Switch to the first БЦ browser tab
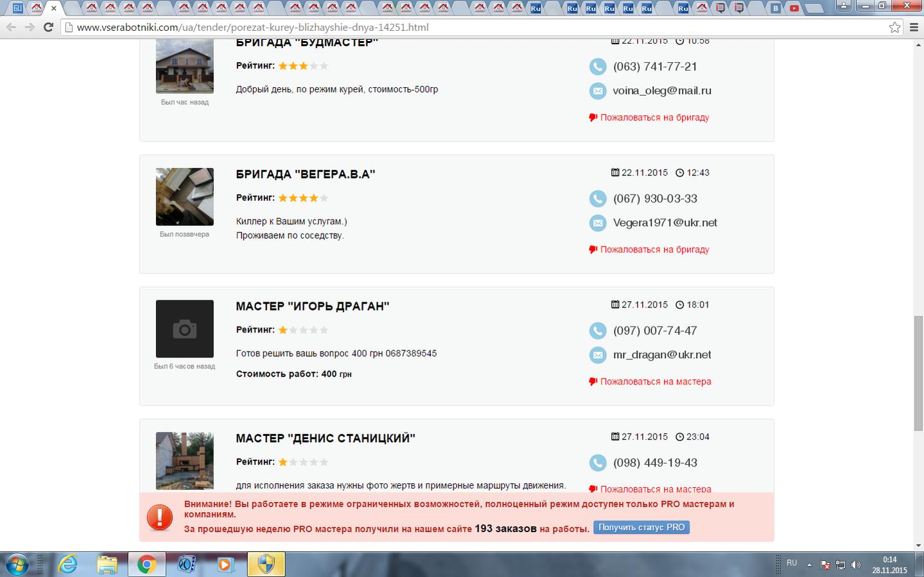This screenshot has width=924, height=577. point(17,8)
